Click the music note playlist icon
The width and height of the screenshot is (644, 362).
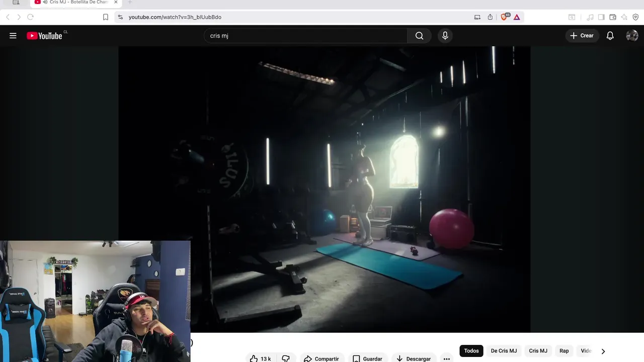tap(590, 17)
